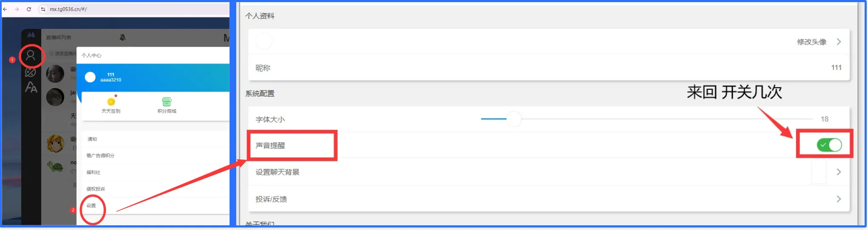Click the browser reload icon
The height and width of the screenshot is (230, 868).
pos(29,9)
